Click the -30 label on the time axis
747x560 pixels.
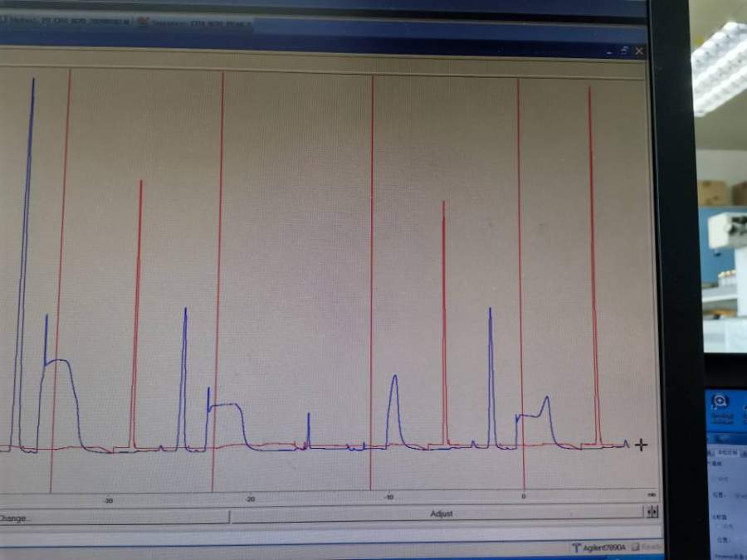tap(108, 500)
